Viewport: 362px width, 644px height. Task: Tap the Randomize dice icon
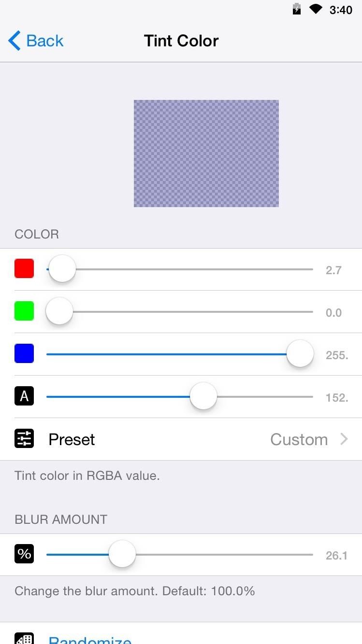tap(24, 638)
